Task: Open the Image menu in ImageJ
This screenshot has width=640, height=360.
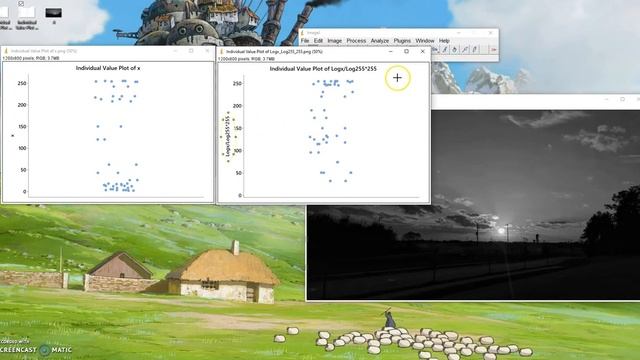Action: click(334, 41)
